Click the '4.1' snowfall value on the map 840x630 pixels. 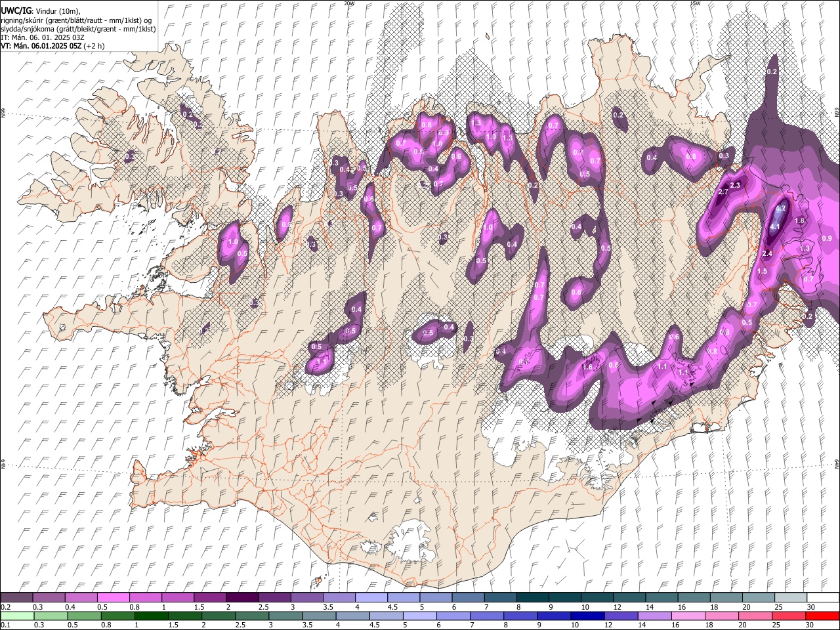[x=775, y=226]
